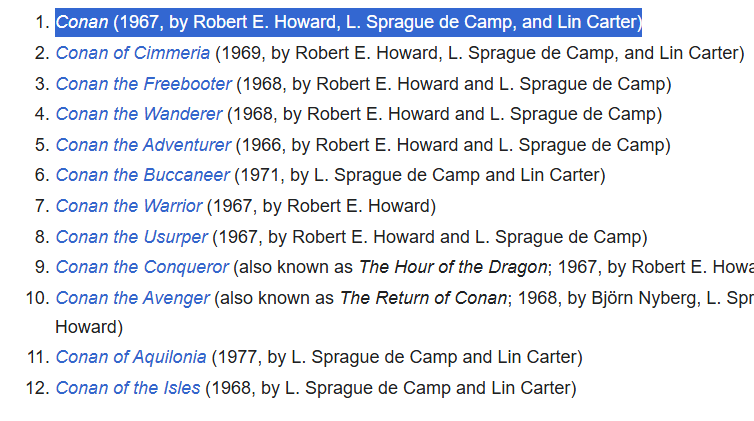Click the wrapped word Howard) under item ten
This screenshot has height=421, width=754.
pyautogui.click(x=89, y=327)
